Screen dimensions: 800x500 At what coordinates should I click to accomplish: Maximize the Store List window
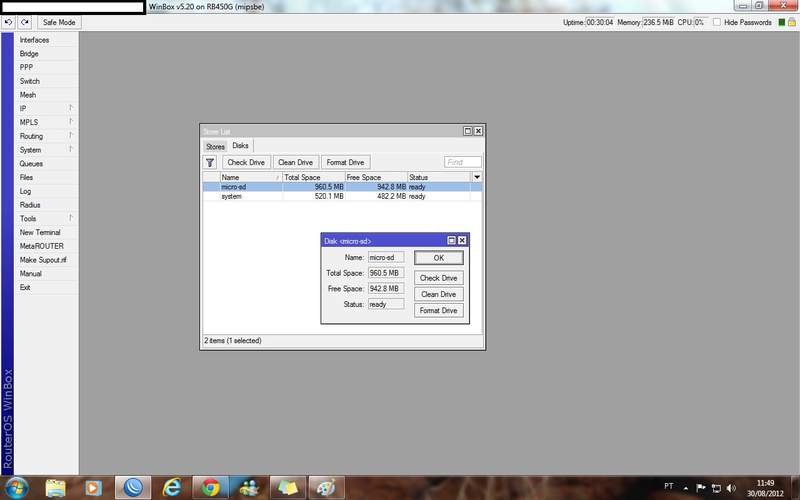[467, 131]
